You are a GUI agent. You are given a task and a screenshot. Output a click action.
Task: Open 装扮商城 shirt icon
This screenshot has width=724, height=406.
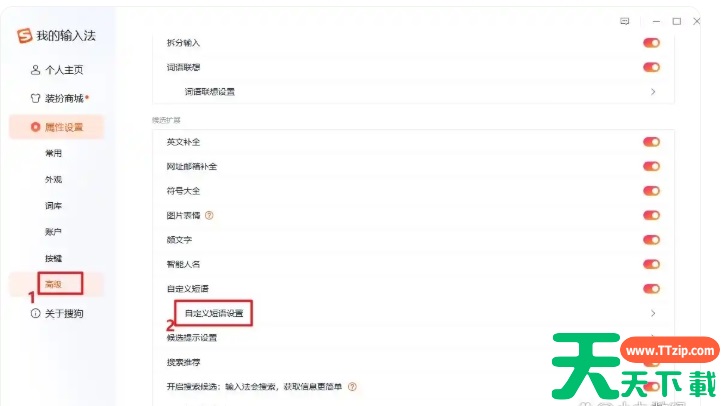click(x=35, y=98)
